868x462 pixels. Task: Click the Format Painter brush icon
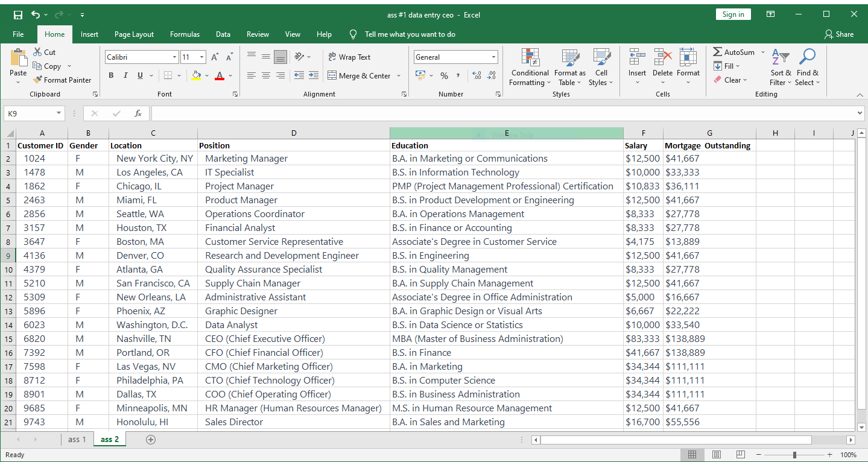[x=37, y=80]
